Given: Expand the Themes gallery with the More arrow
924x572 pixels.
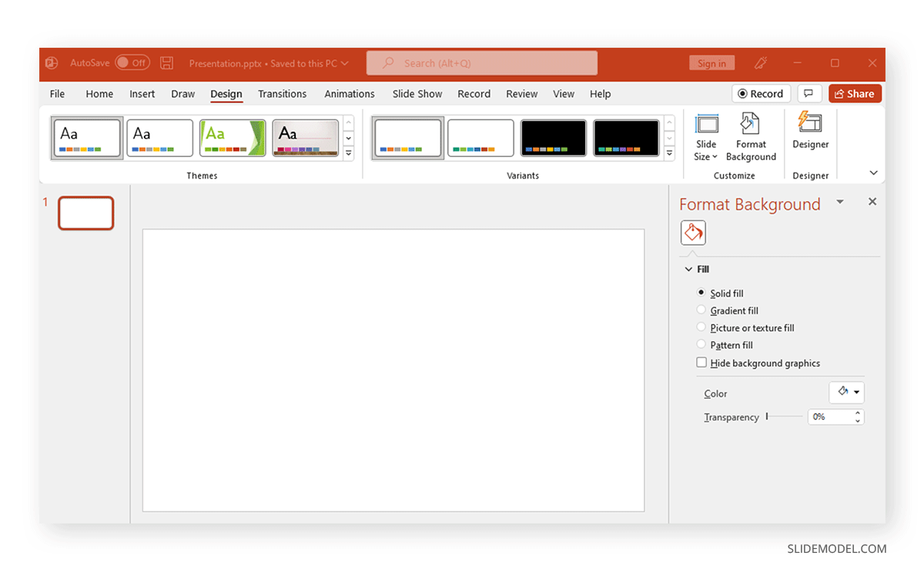Looking at the screenshot, I should tap(348, 153).
